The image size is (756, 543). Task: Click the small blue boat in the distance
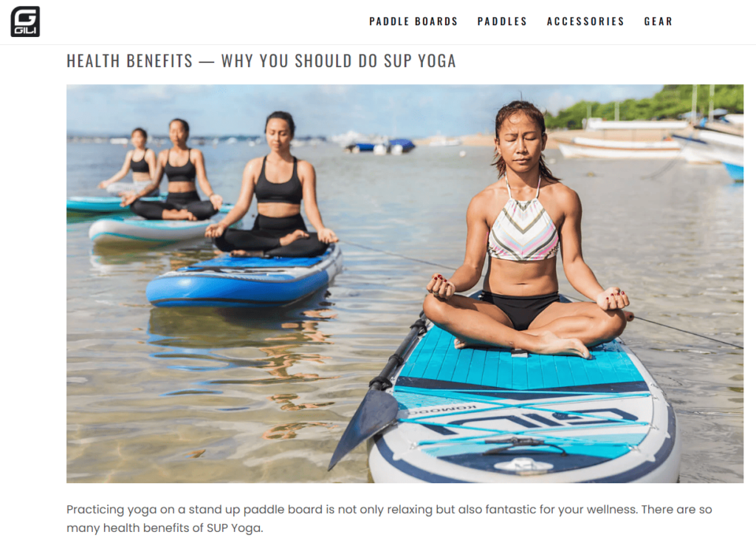point(381,146)
